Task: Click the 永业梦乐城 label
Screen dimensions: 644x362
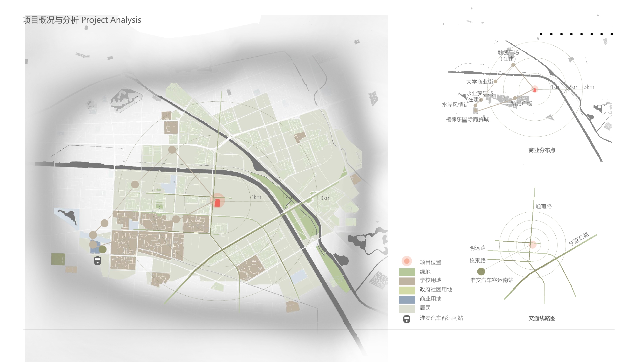Action: click(480, 93)
